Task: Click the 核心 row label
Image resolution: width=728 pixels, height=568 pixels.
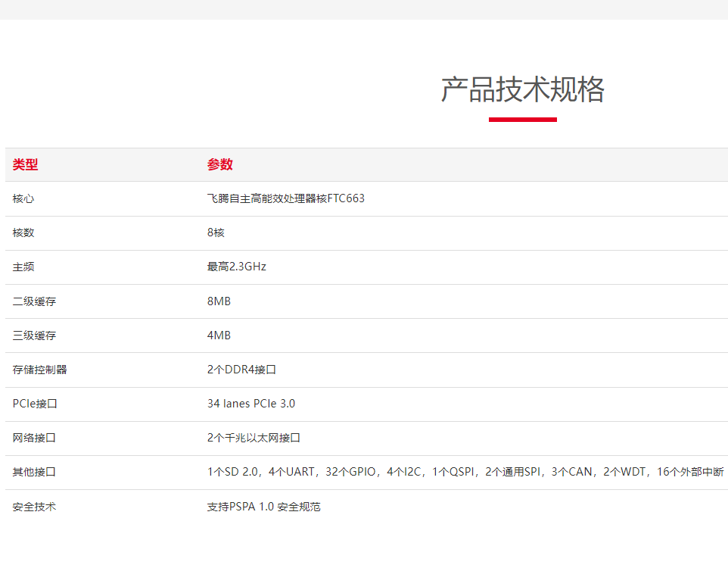Action: [x=23, y=198]
